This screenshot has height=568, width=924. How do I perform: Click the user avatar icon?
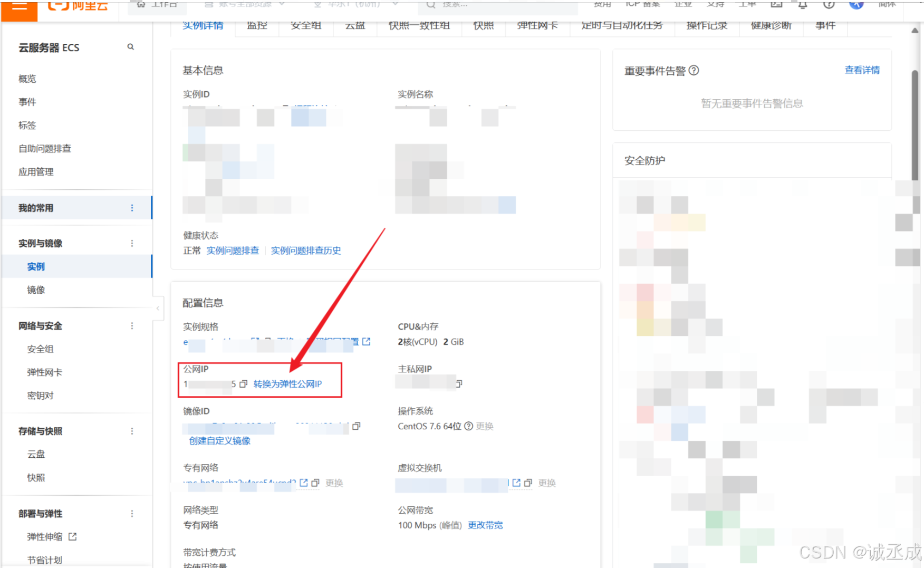pos(856,4)
